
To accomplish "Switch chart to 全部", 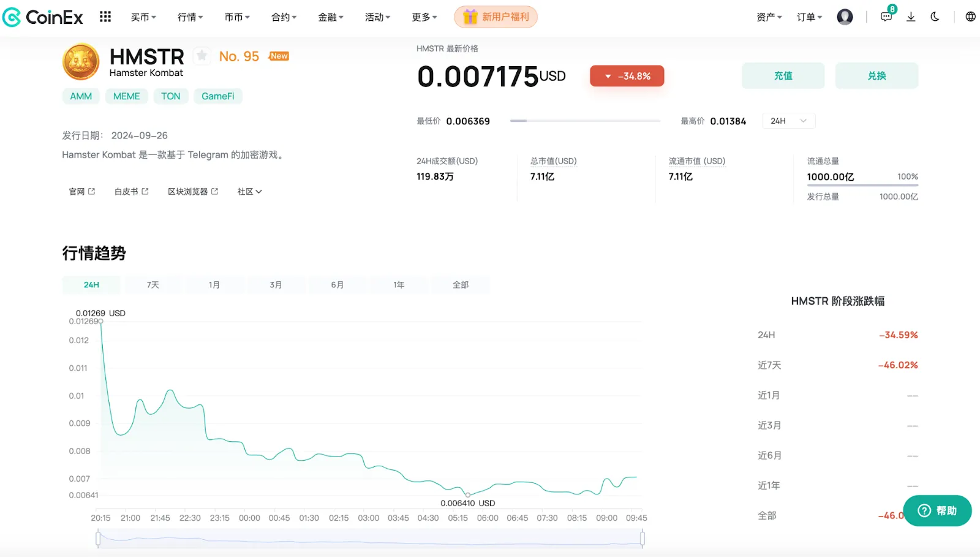I will click(461, 285).
